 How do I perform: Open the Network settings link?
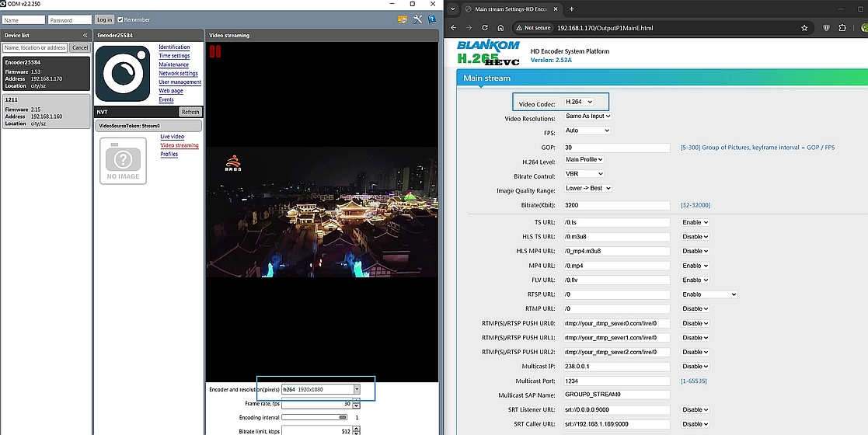click(178, 74)
